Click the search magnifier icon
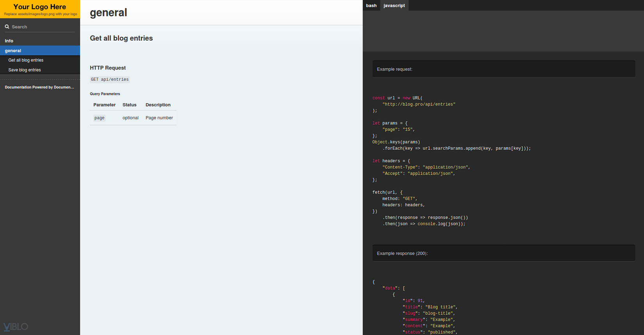The width and height of the screenshot is (644, 335). tap(7, 27)
